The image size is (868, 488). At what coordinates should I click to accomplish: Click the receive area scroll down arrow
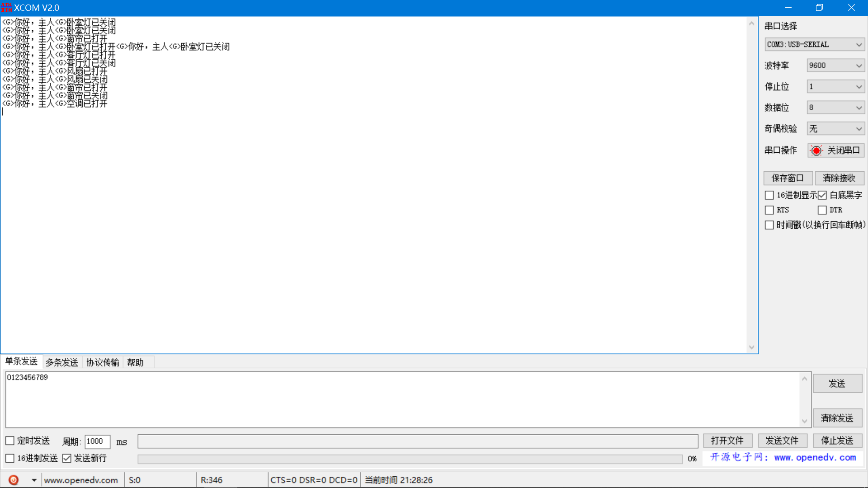(x=751, y=347)
